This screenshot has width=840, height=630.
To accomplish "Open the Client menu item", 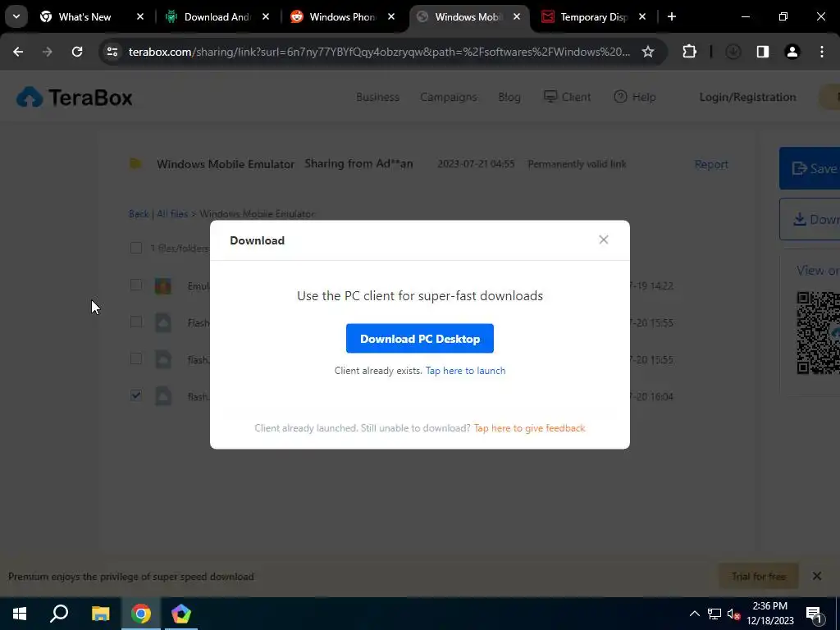I will click(x=567, y=97).
